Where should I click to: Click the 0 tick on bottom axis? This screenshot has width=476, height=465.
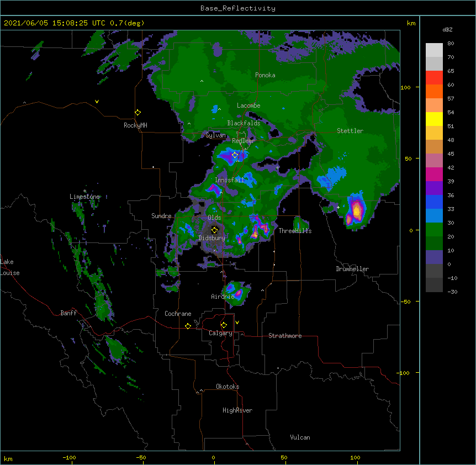point(213,457)
